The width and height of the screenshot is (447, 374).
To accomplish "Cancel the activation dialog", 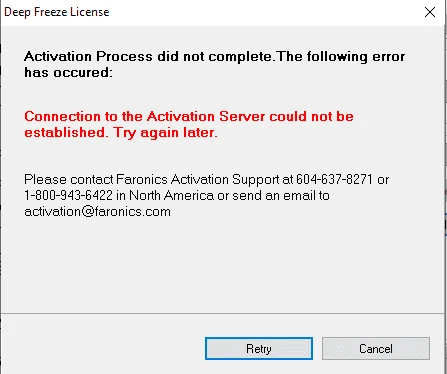I will coord(376,349).
